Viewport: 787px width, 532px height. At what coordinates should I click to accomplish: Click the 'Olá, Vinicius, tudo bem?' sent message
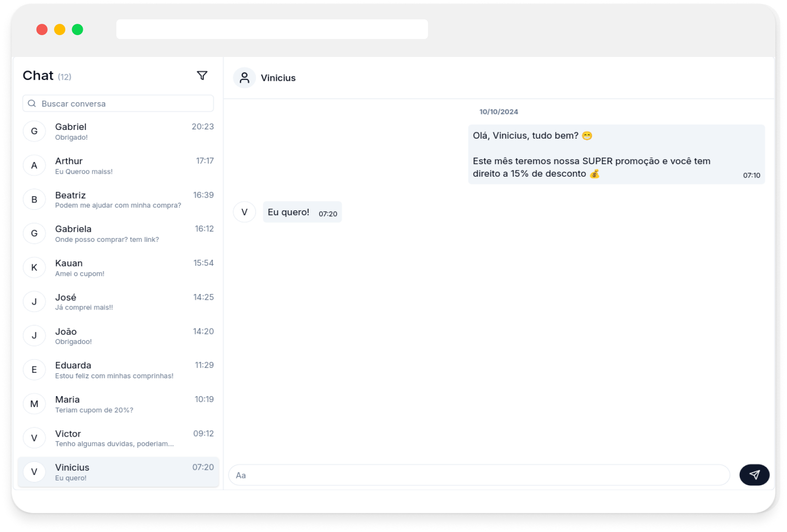616,154
